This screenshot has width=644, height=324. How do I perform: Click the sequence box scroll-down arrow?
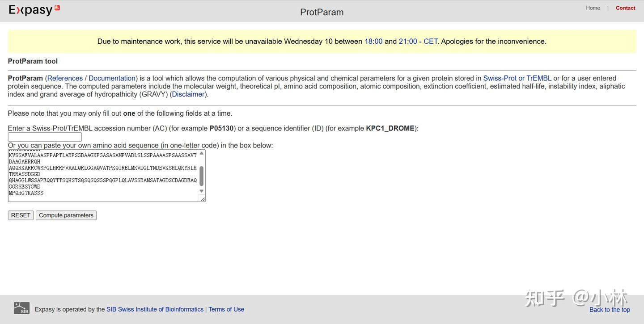[x=201, y=191]
